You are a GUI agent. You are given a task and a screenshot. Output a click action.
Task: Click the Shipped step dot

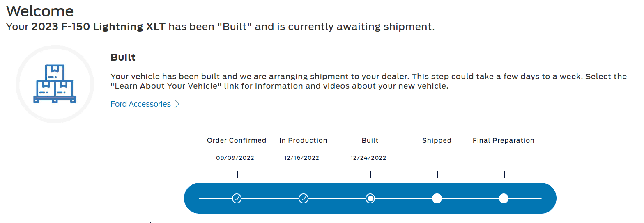tap(437, 198)
